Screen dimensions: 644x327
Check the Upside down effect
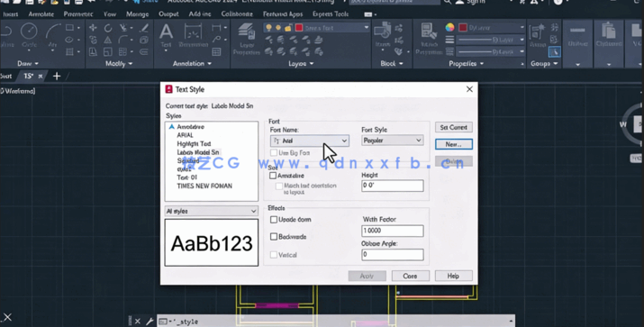tap(274, 220)
